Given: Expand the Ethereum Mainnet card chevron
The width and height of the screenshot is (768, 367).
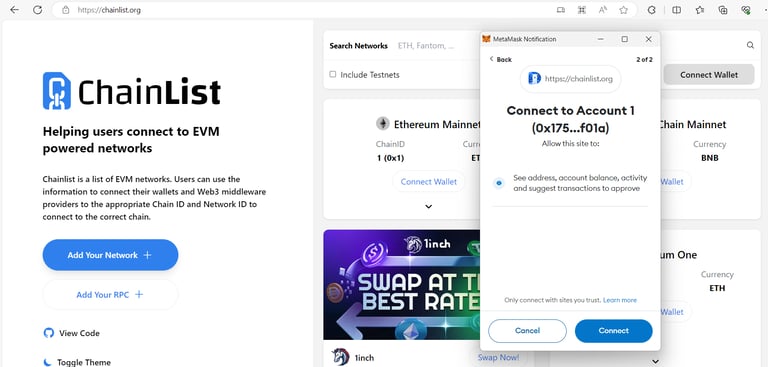Looking at the screenshot, I should [429, 207].
